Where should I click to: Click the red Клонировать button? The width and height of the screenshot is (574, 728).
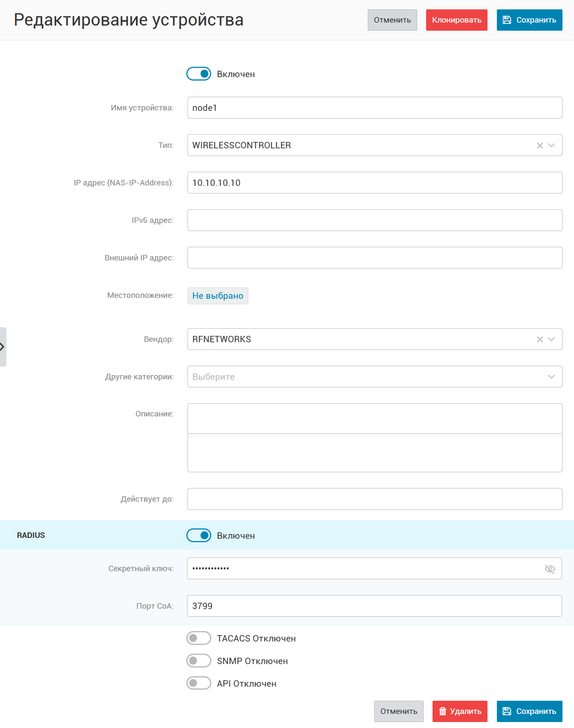(457, 20)
